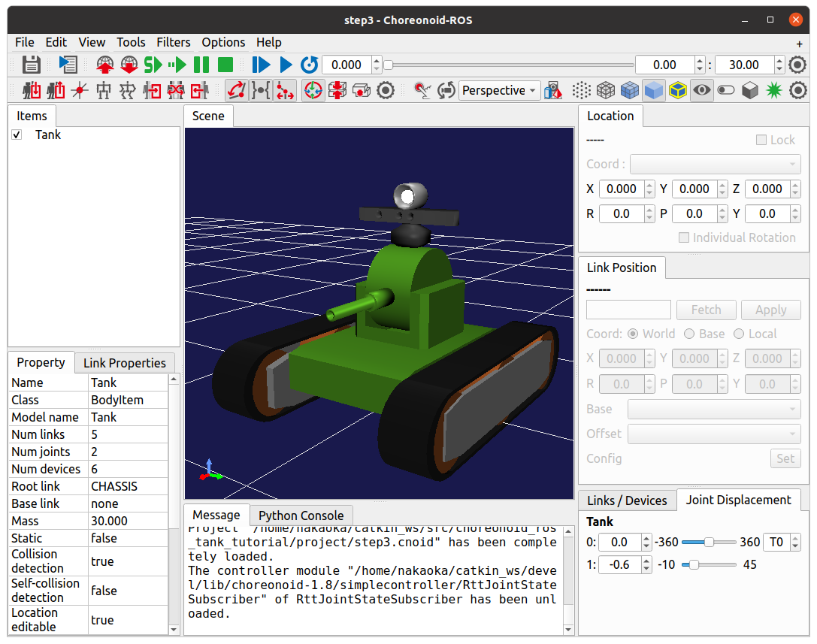Switch to the Links / Devices tab
Image resolution: width=817 pixels, height=644 pixels.
(627, 500)
